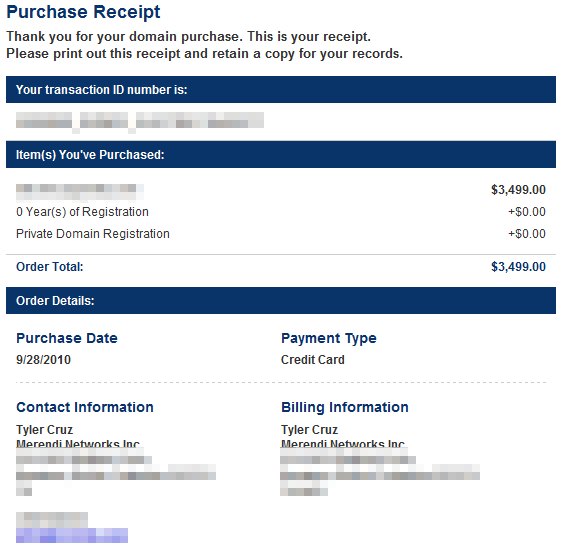The width and height of the screenshot is (563, 548).
Task: Select the order total amount $3,499.00
Action: click(518, 267)
